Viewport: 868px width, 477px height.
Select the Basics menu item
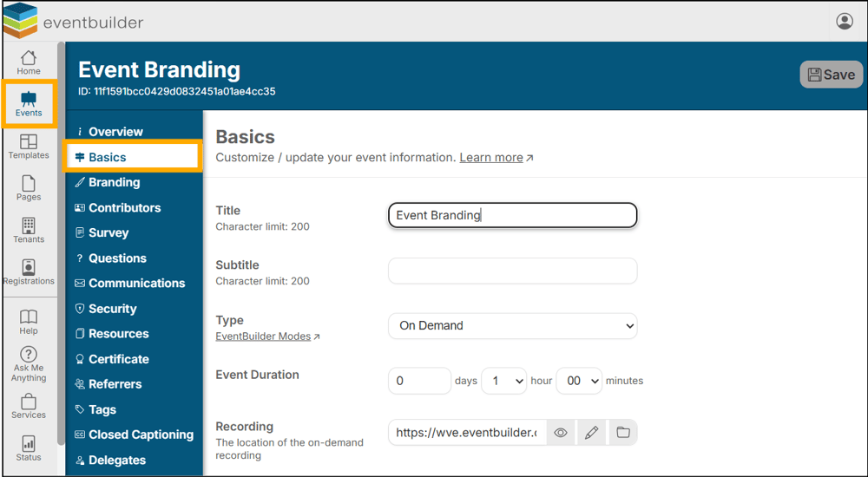click(133, 157)
